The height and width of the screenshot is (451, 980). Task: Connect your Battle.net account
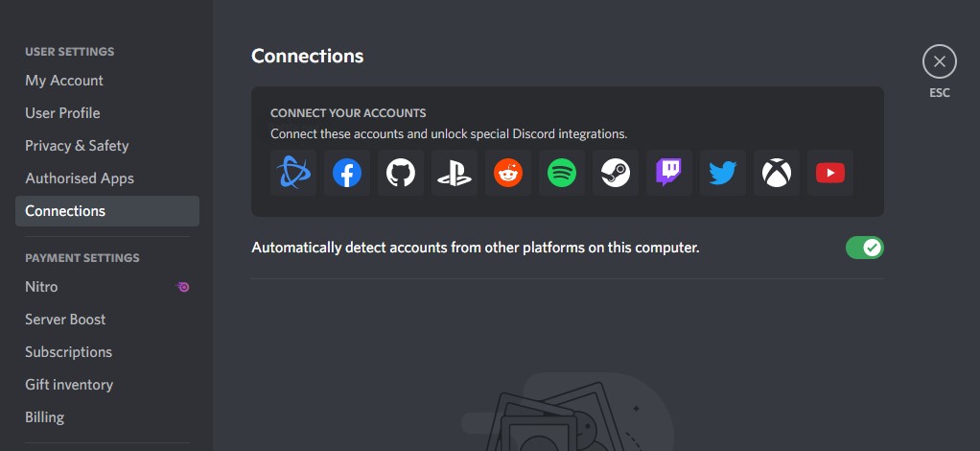[293, 173]
